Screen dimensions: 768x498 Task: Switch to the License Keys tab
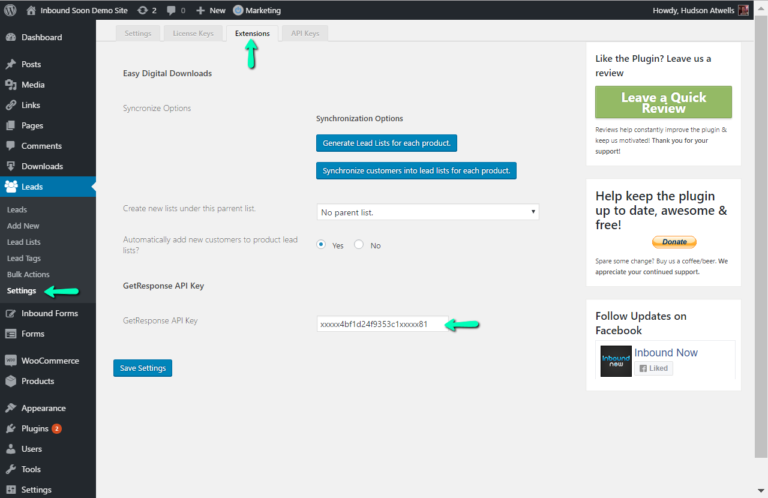[x=193, y=33]
